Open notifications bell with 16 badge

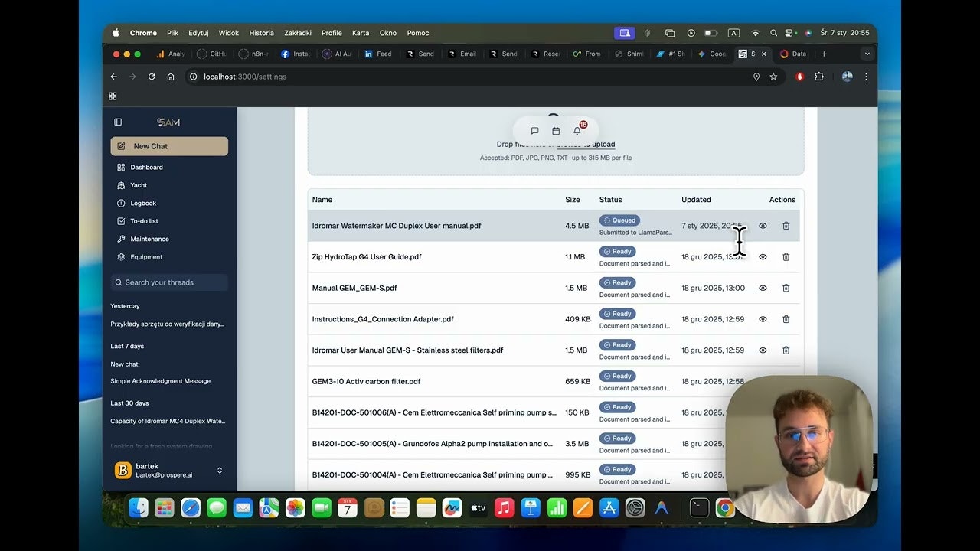577,130
